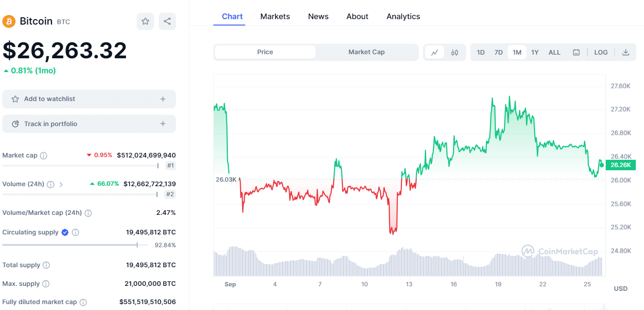
Task: Click the Bitcoin logo icon
Action: pos(9,21)
